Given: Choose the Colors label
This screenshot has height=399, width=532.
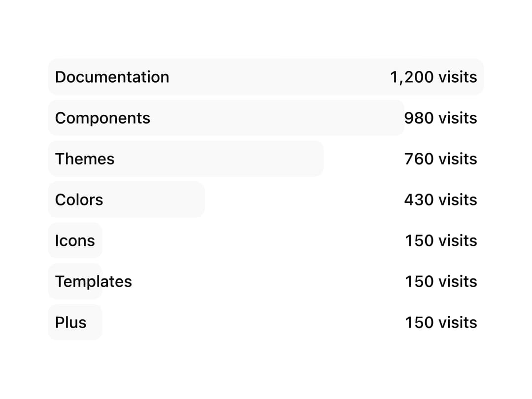Looking at the screenshot, I should tap(79, 199).
